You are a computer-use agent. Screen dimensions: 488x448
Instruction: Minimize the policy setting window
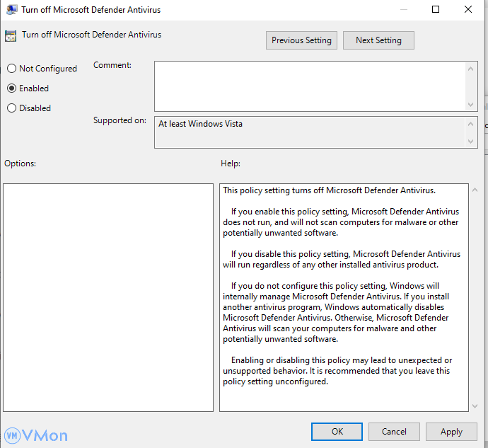(403, 9)
